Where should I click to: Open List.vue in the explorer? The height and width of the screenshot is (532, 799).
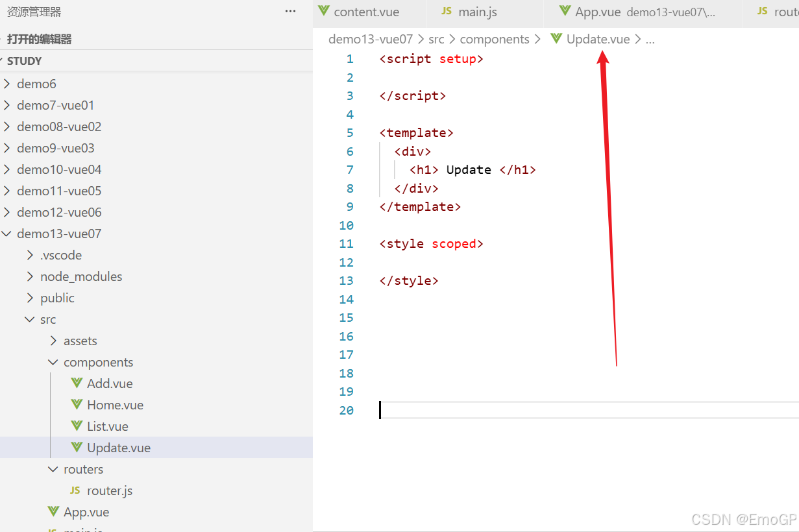point(108,426)
